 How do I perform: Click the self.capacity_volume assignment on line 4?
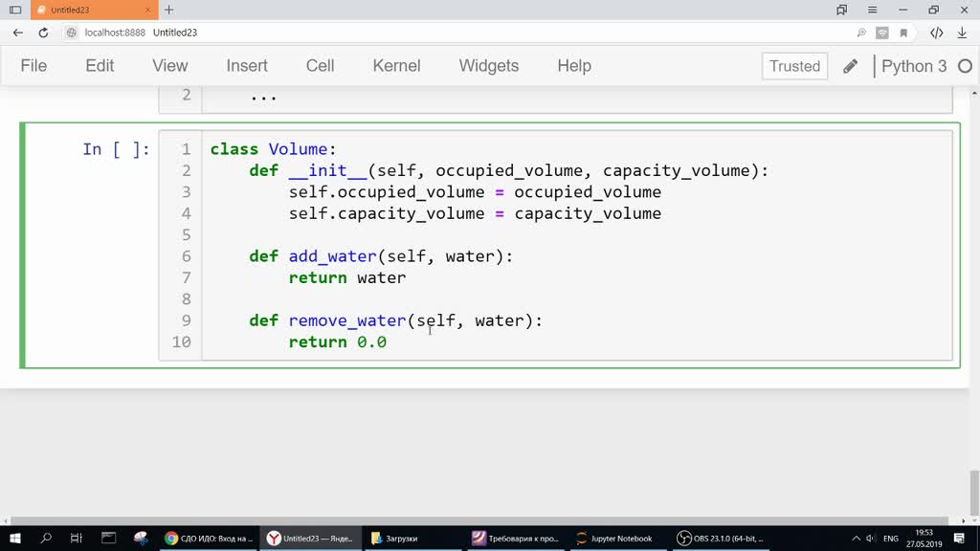475,213
